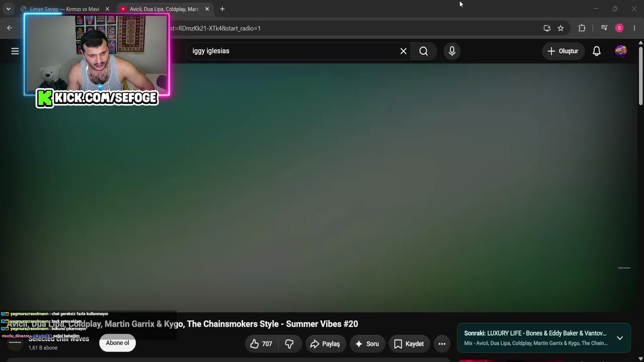Clear the search box text
The image size is (644, 362).
coord(404,51)
